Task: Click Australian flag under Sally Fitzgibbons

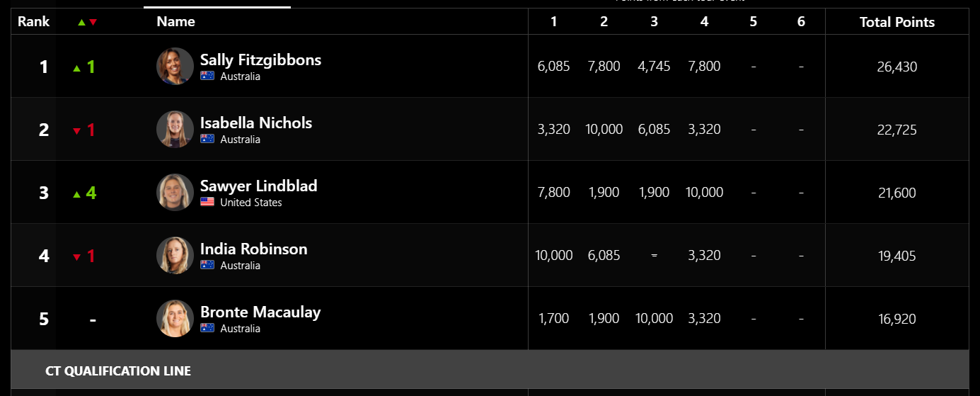Action: [x=207, y=77]
